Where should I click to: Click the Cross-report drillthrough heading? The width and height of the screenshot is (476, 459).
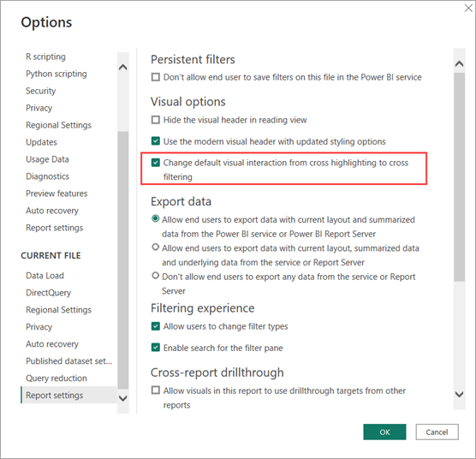point(217,373)
